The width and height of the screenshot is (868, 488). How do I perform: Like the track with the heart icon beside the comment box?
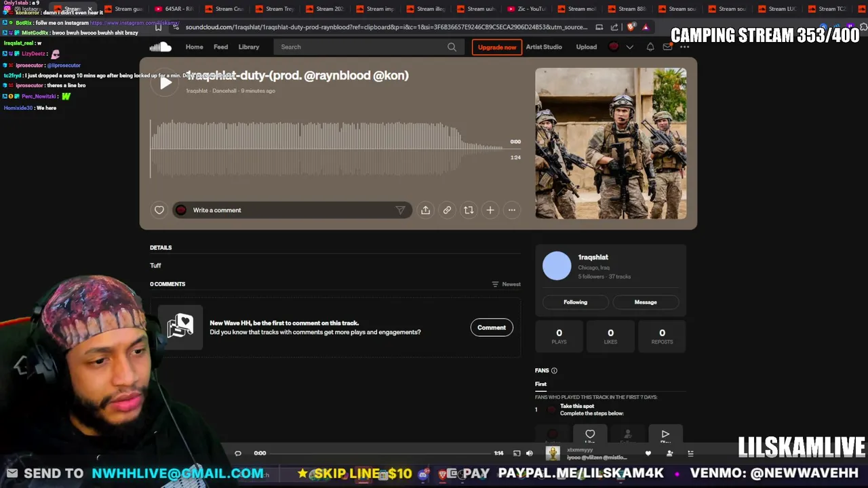[x=159, y=210]
